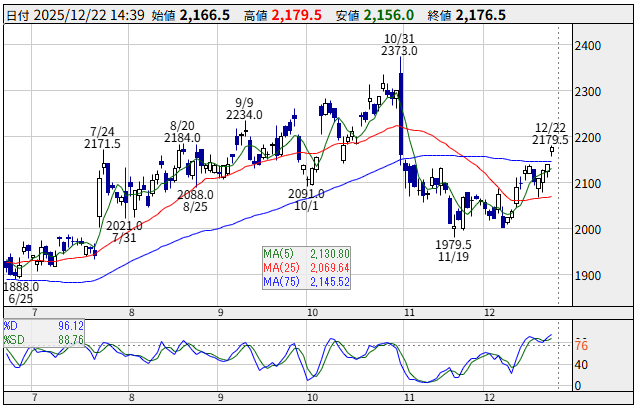The image size is (637, 405).
Task: Click the 8/20 high label 2184.0
Action: (x=182, y=138)
